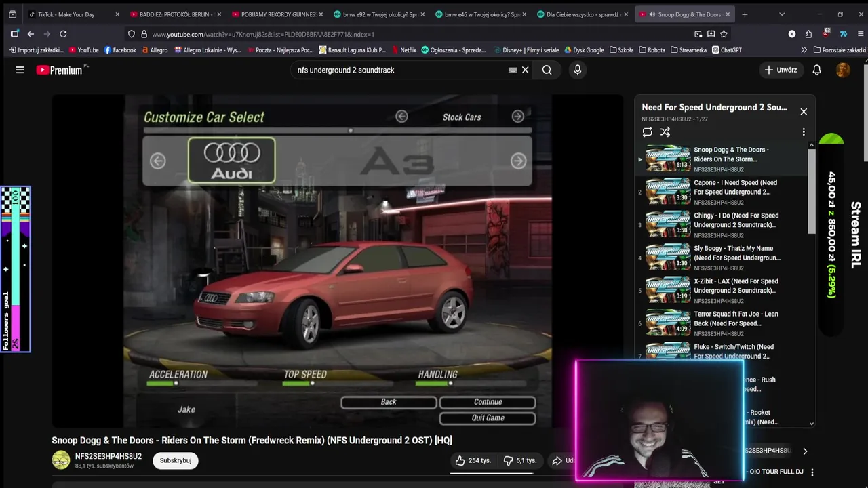Switch to BADDIEZ: PROTOKÓŁ BERLIN tab

pos(174,14)
